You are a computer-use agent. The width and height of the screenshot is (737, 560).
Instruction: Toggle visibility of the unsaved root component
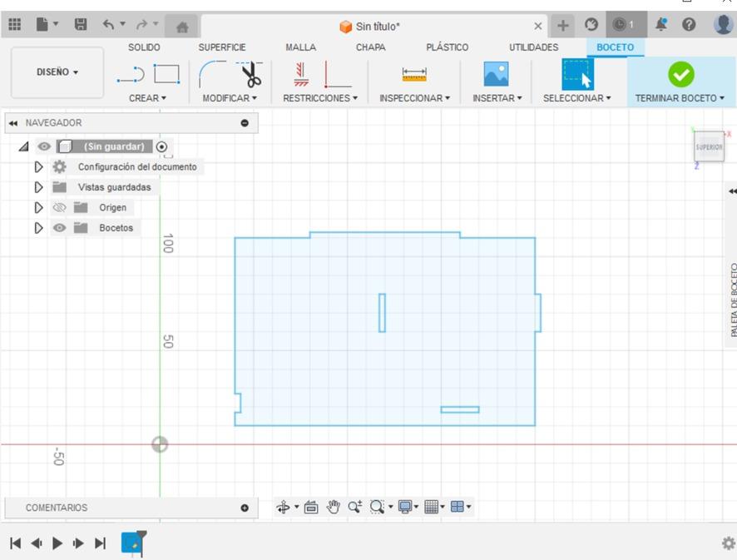44,146
